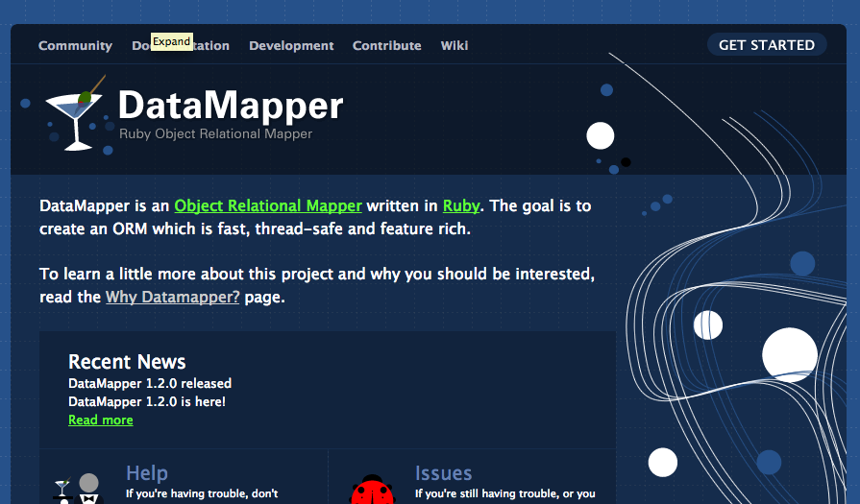Click the 'DataMapper 1.2.0 released' text
The width and height of the screenshot is (860, 504).
150,383
